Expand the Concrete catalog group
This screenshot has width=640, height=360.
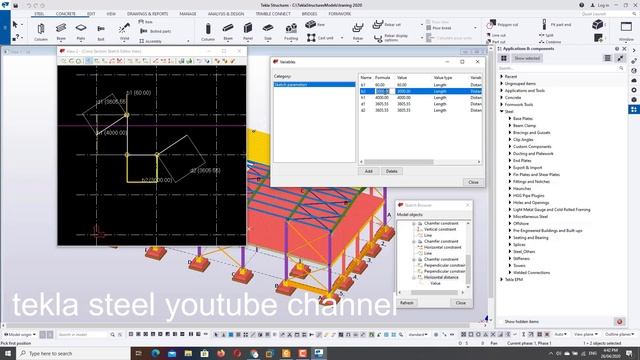click(502, 98)
